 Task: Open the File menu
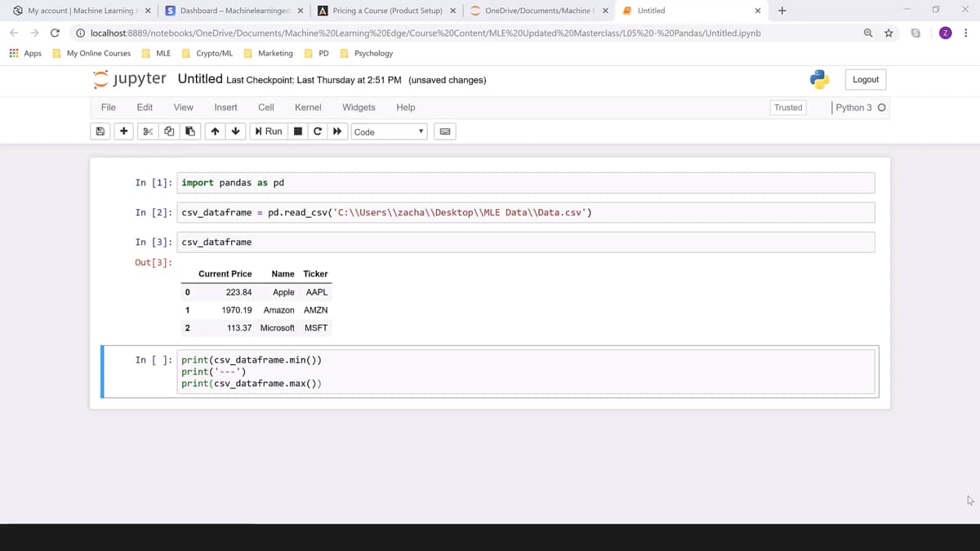(x=108, y=107)
